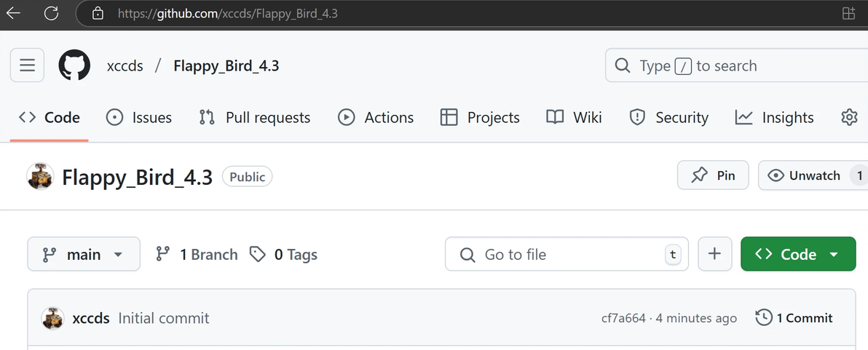Open the green Code dropdown
Image resolution: width=868 pixels, height=350 pixels.
[798, 254]
